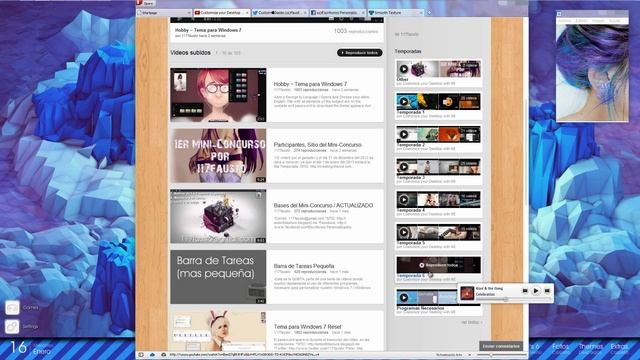This screenshot has height=360, width=640.
Task: Open the Fotos desktop launcher
Action: point(560,348)
